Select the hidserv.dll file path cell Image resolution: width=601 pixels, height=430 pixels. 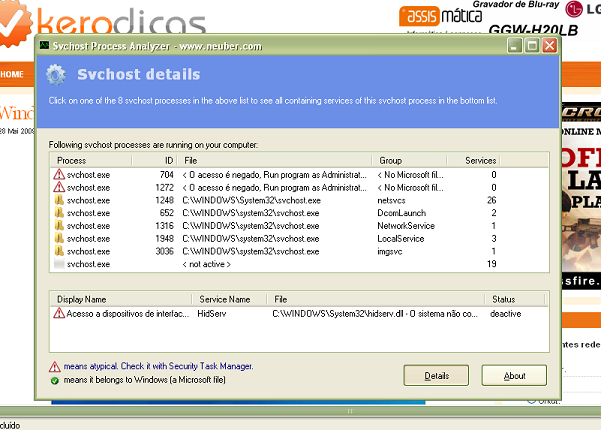click(375, 313)
